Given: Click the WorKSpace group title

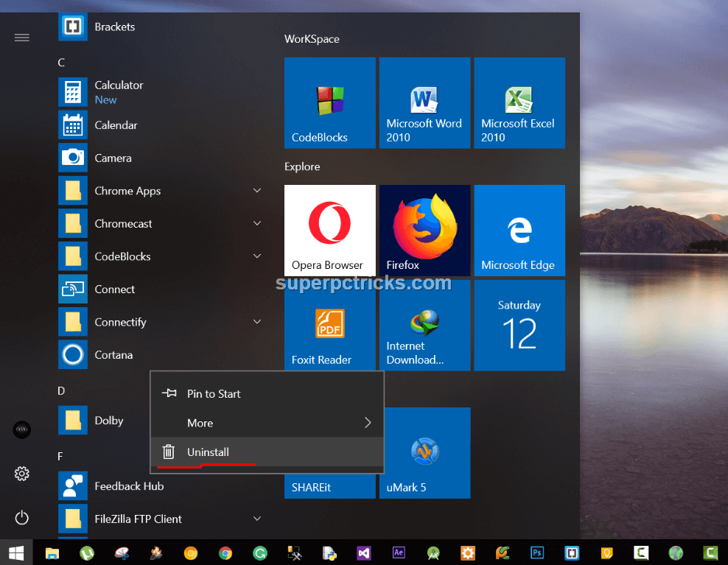Looking at the screenshot, I should [x=312, y=39].
